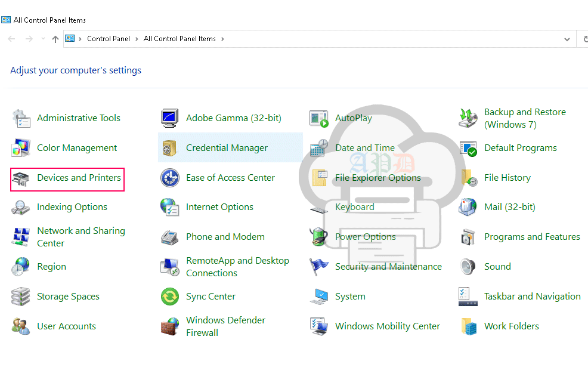The image size is (588, 392).
Task: Expand the chevron before Control Panel breadcrumb
Action: coord(80,39)
